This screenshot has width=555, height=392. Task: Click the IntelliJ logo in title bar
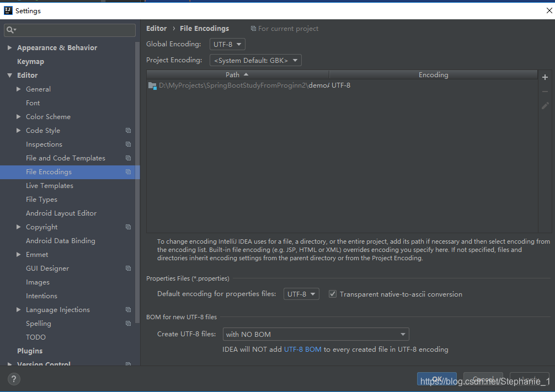click(8, 10)
